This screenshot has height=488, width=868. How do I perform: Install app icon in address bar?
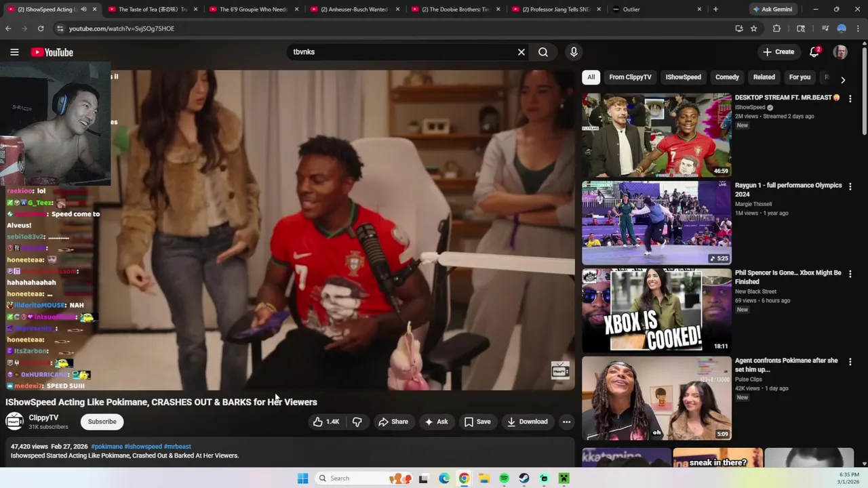tap(739, 28)
